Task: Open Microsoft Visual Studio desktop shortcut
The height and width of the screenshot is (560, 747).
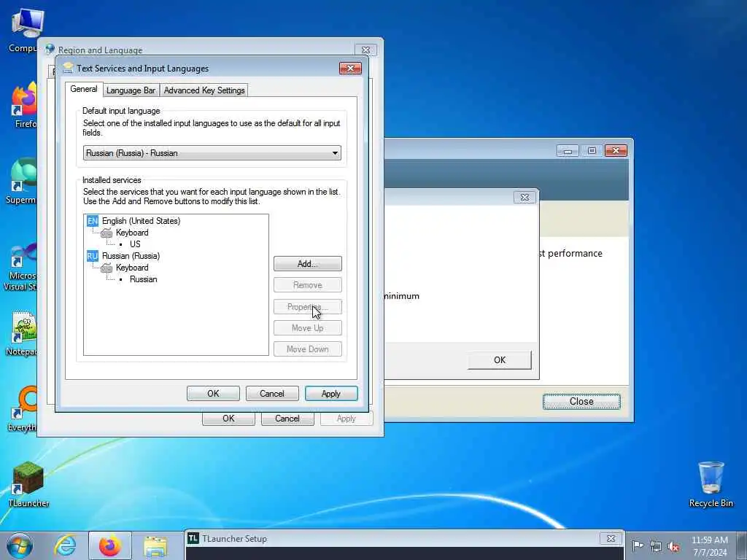Action: (x=21, y=267)
